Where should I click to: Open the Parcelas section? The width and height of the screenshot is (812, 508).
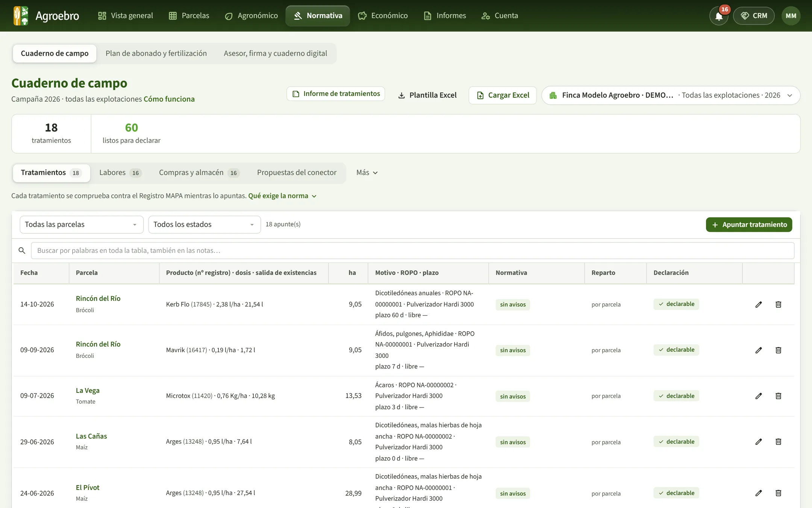click(189, 16)
